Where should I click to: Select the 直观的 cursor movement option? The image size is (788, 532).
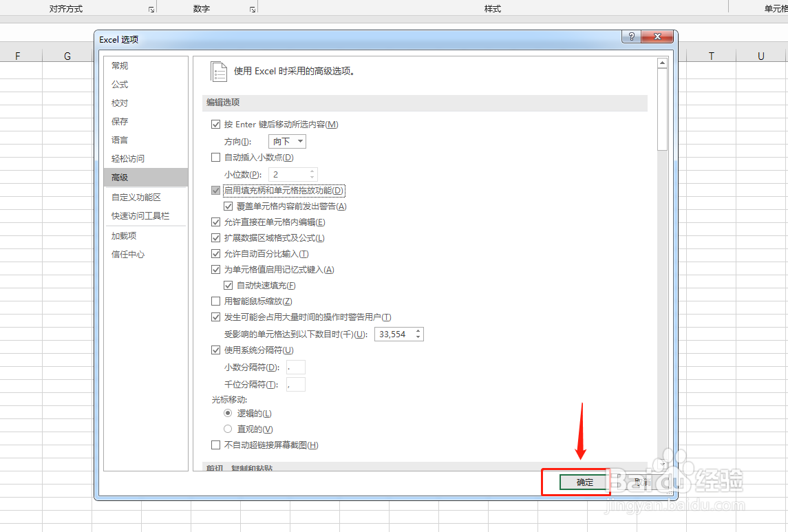pyautogui.click(x=228, y=429)
